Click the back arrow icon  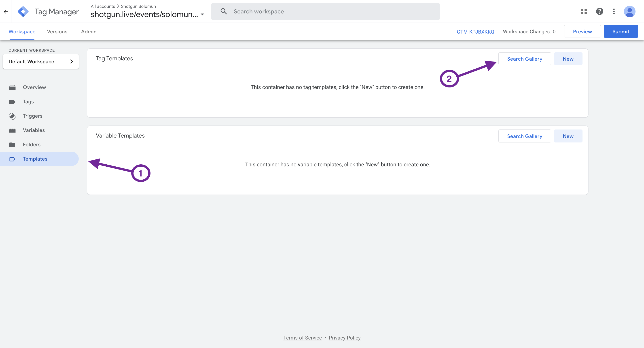pyautogui.click(x=6, y=11)
